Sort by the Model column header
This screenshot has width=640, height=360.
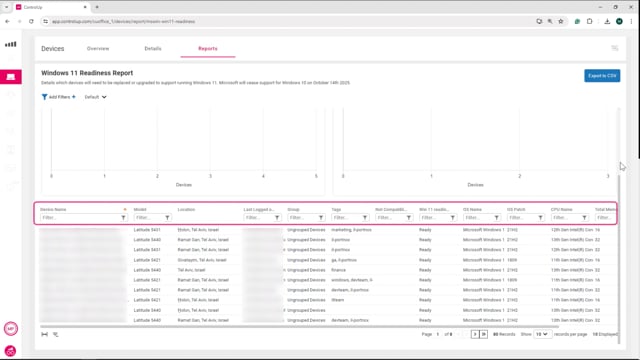coord(140,209)
